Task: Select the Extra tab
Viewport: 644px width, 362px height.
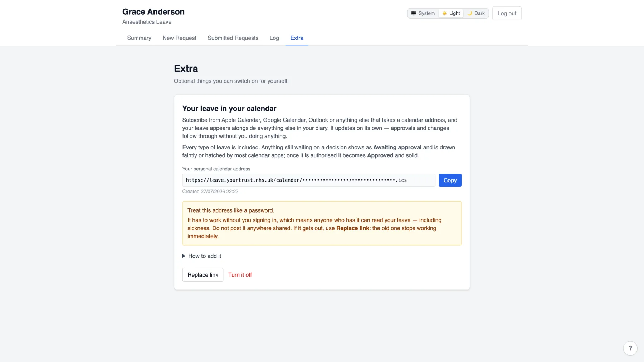Action: [x=297, y=38]
